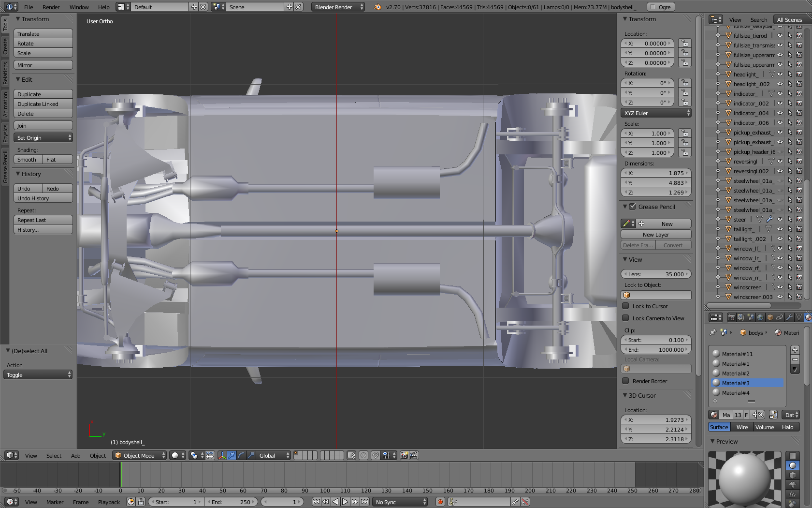
Task: Select the translate manipulator arrow icon
Action: pos(232,455)
